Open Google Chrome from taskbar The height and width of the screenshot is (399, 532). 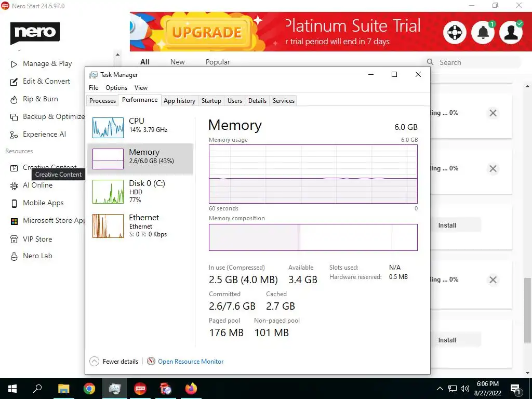(x=89, y=389)
